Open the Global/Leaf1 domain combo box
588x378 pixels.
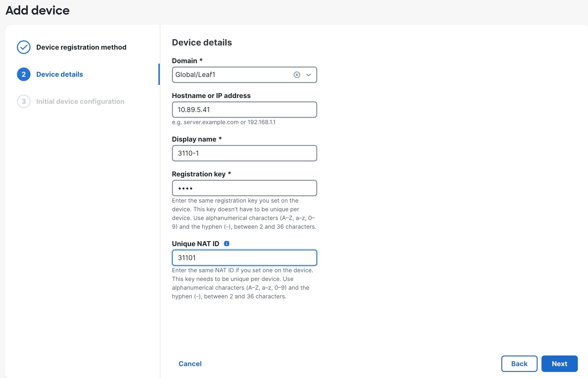(231, 75)
